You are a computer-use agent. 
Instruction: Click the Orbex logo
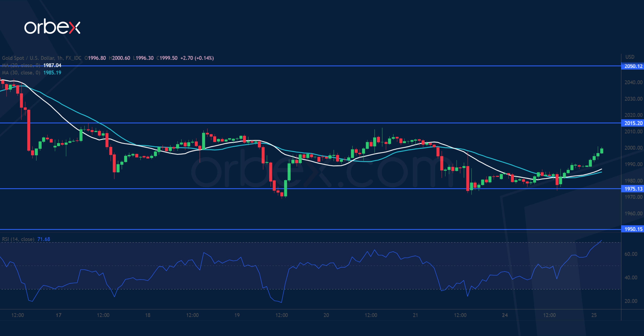click(52, 26)
